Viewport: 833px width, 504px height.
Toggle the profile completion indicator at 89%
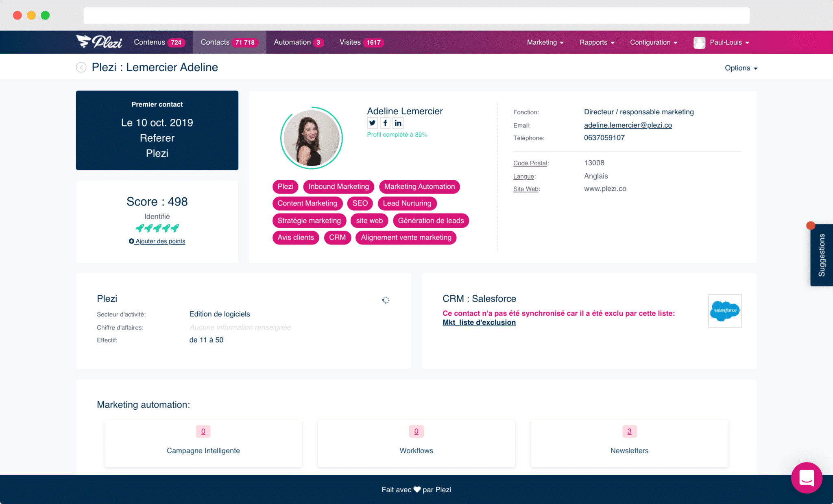[396, 134]
